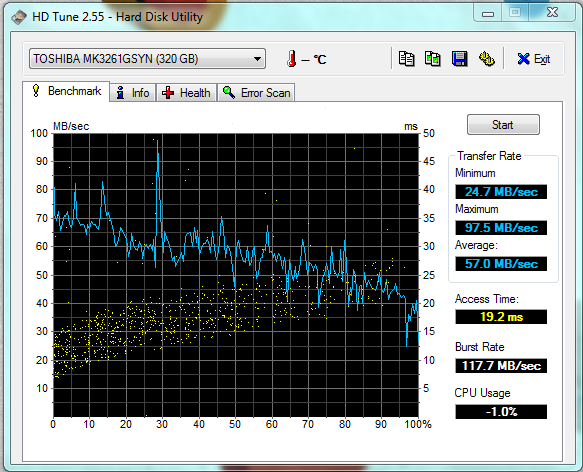Switch to the Error Scan tab
Image resolution: width=583 pixels, height=472 pixels.
pos(256,92)
